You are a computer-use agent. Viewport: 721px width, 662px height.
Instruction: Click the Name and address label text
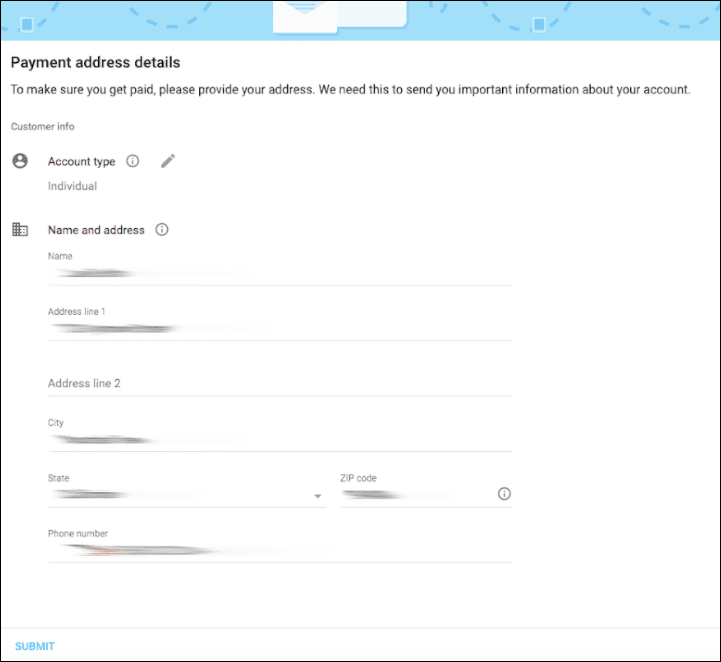[x=96, y=230]
